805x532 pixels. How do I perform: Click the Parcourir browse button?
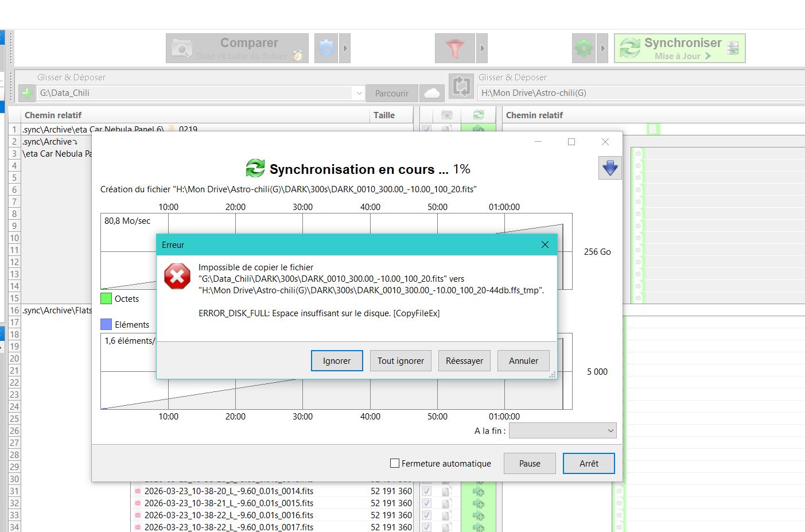392,93
